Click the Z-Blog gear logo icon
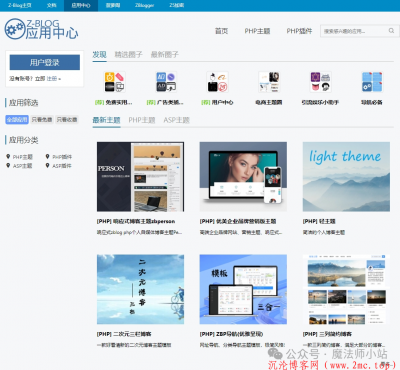400x370 pixels. pos(15,29)
